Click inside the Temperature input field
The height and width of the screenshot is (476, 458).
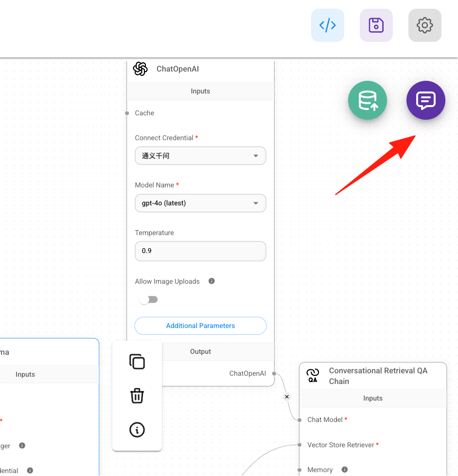tap(200, 251)
